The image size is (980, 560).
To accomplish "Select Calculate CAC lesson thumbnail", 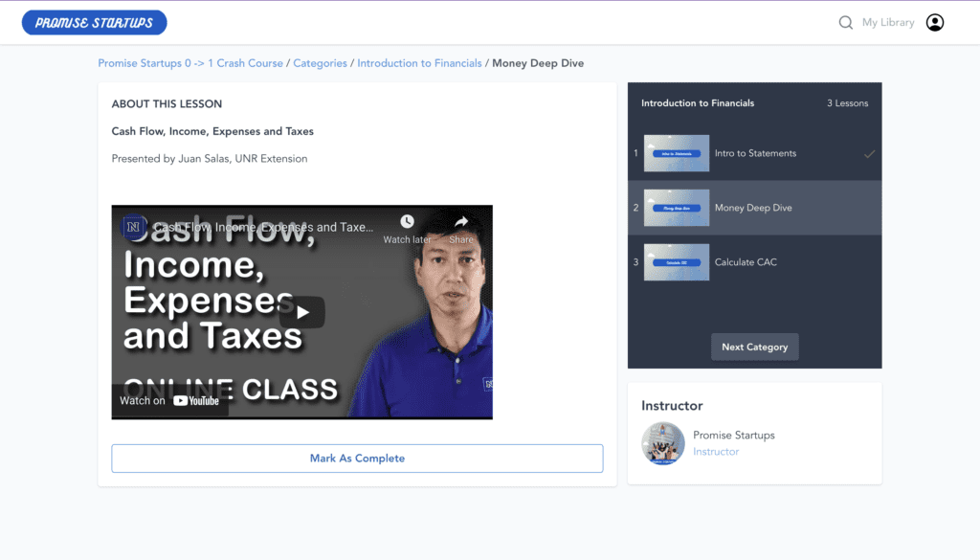I will tap(677, 262).
